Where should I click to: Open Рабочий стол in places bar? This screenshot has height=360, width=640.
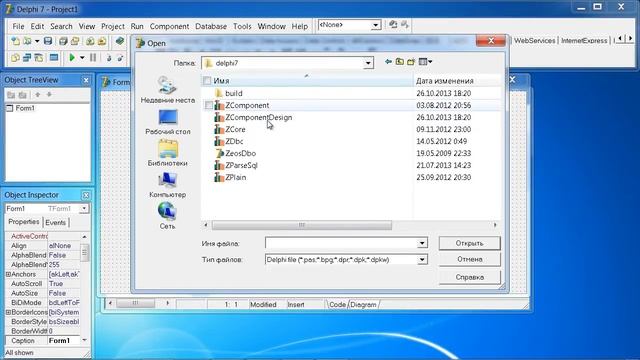click(168, 122)
